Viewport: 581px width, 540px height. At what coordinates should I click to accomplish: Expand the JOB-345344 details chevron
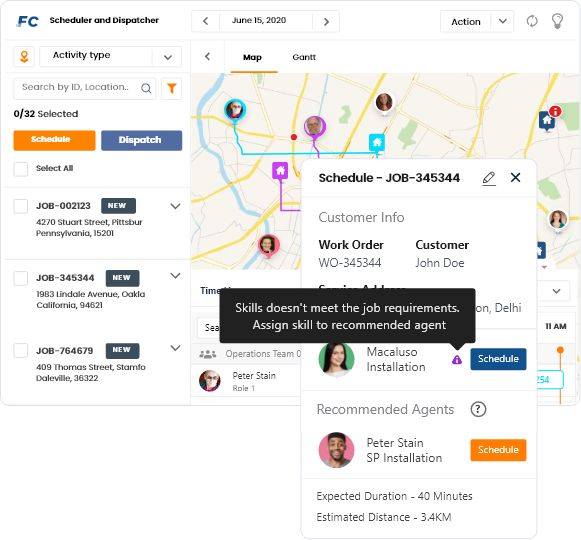(x=175, y=276)
